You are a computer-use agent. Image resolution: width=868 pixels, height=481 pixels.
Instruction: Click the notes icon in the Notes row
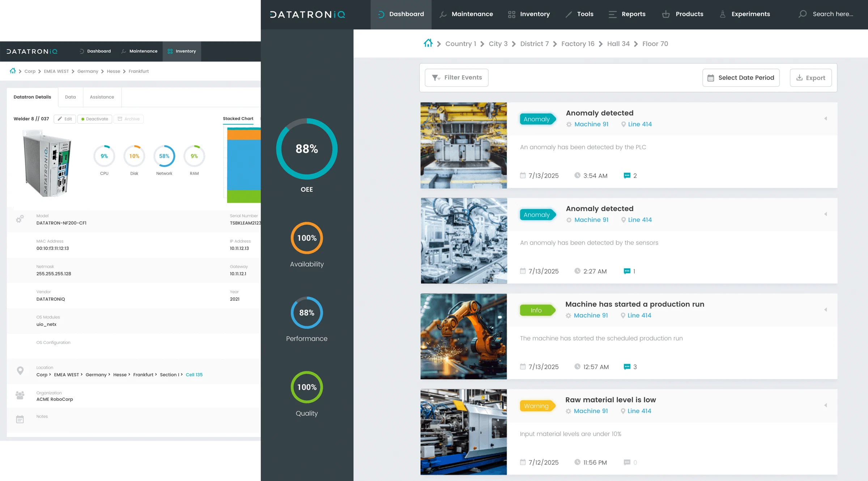(20, 419)
